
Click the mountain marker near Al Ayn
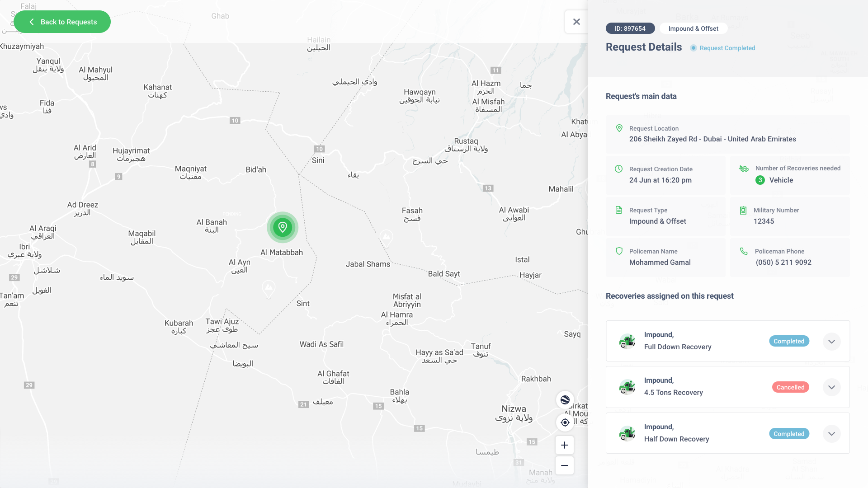(x=269, y=289)
